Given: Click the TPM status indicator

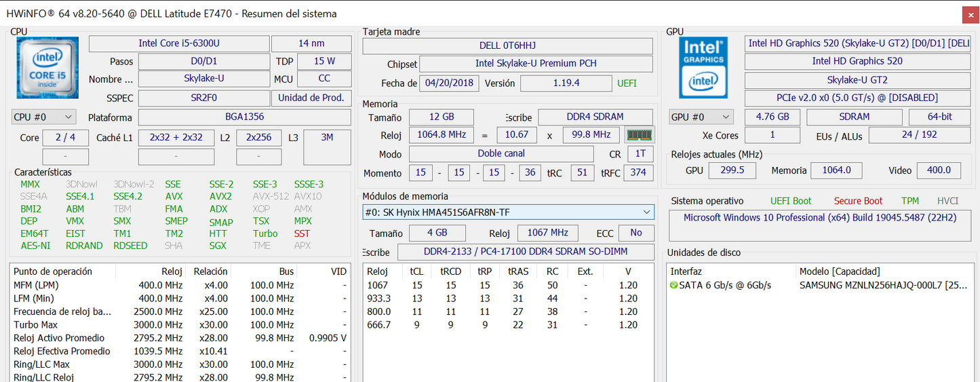Looking at the screenshot, I should (910, 201).
